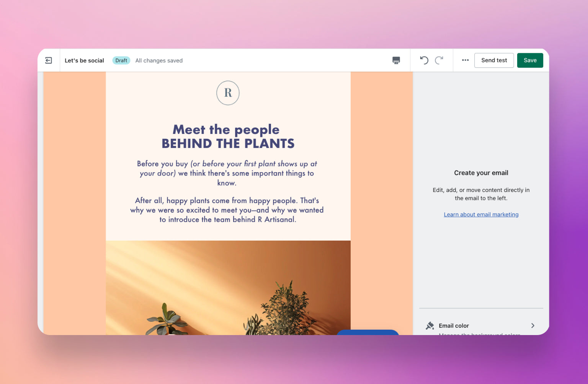Select the Before you buy paragraph block

[227, 173]
